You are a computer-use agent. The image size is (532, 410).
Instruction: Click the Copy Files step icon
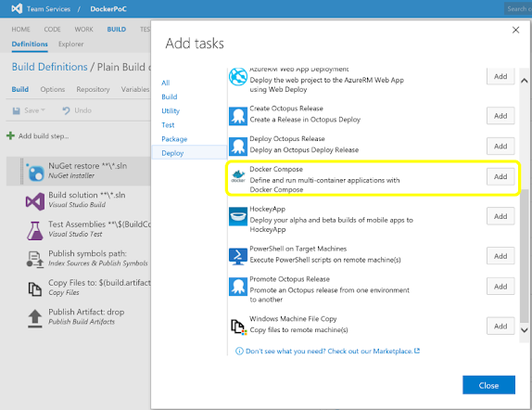[34, 289]
